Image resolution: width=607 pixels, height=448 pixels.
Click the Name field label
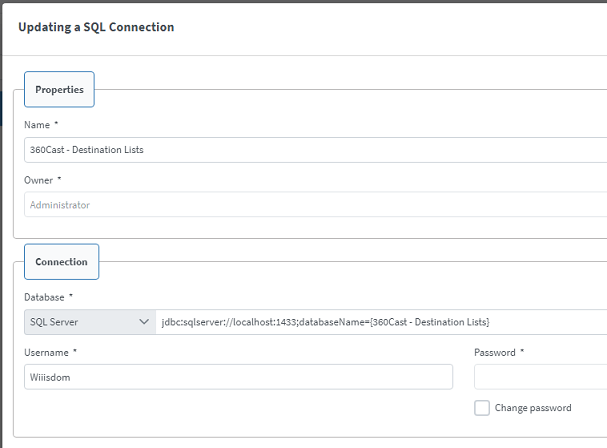(x=37, y=125)
